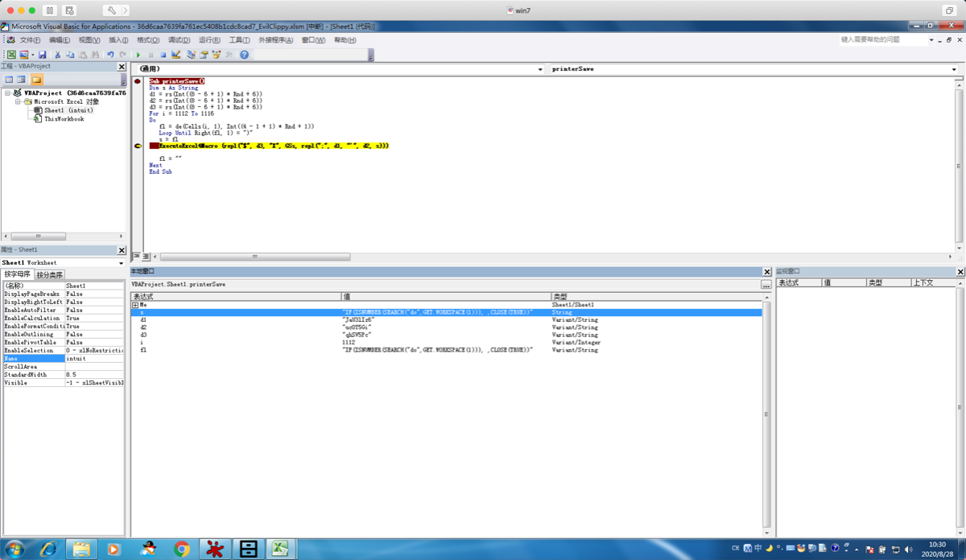Click the View Microsoft Excel toolbar icon
The height and width of the screenshot is (560, 966).
[11, 55]
